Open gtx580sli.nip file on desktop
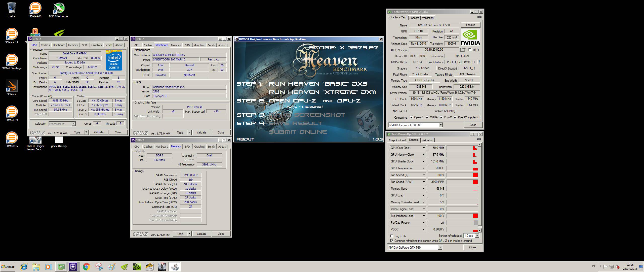 [x=59, y=142]
